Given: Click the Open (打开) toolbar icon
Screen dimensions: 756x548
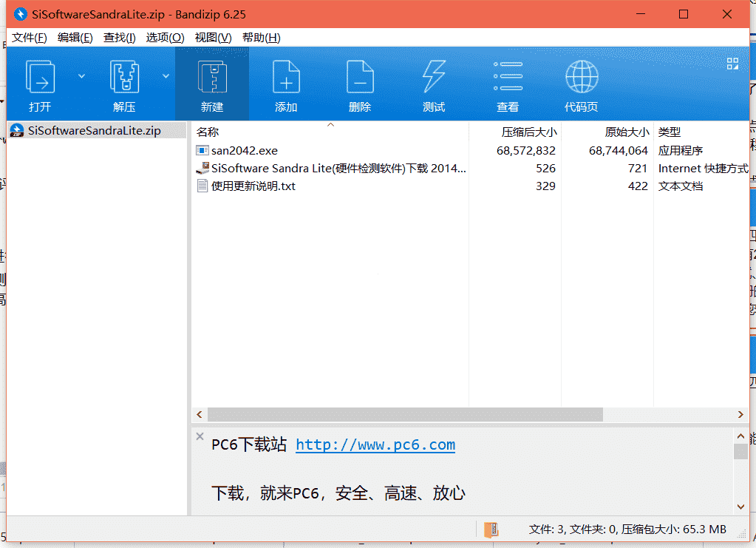Looking at the screenshot, I should 40,76.
